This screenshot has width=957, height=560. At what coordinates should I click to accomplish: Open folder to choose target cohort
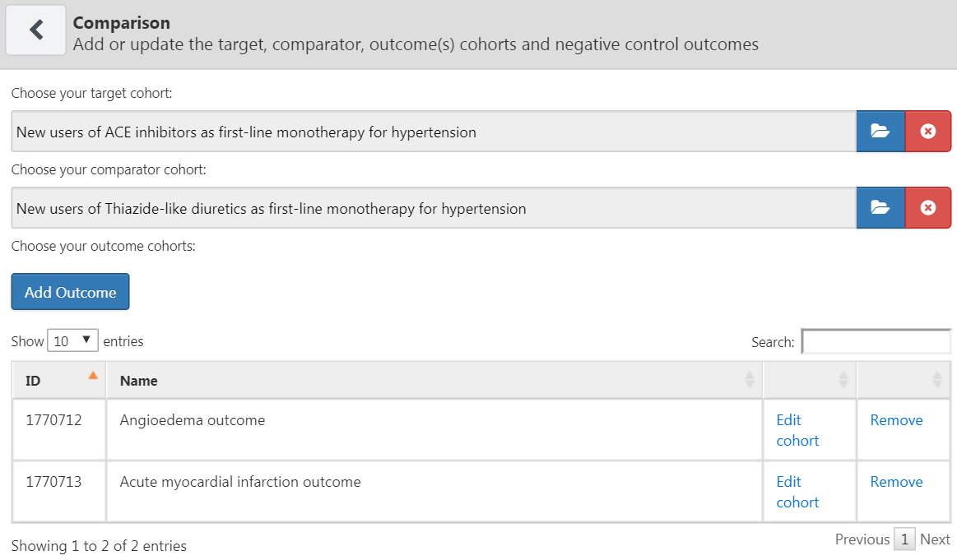point(880,131)
